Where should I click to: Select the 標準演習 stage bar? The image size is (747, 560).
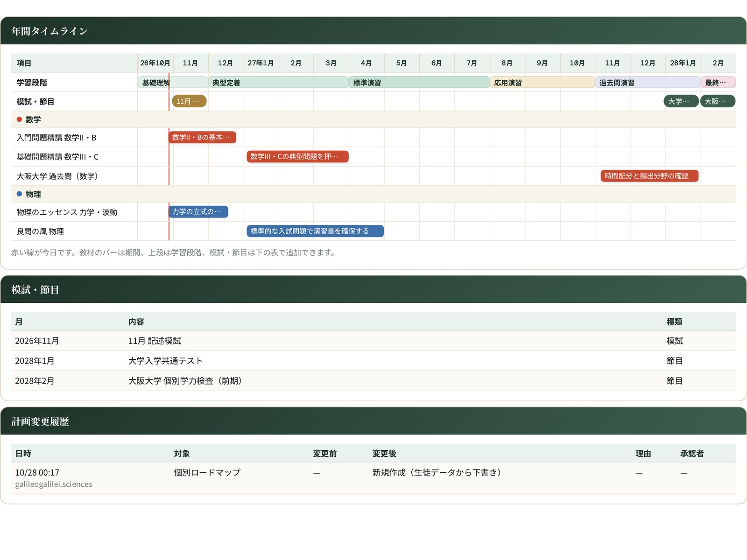(419, 83)
